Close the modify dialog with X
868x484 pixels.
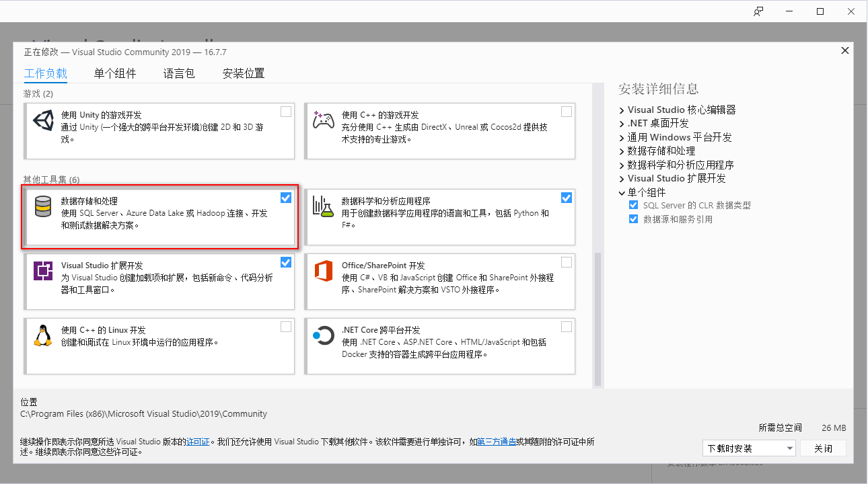click(x=845, y=50)
